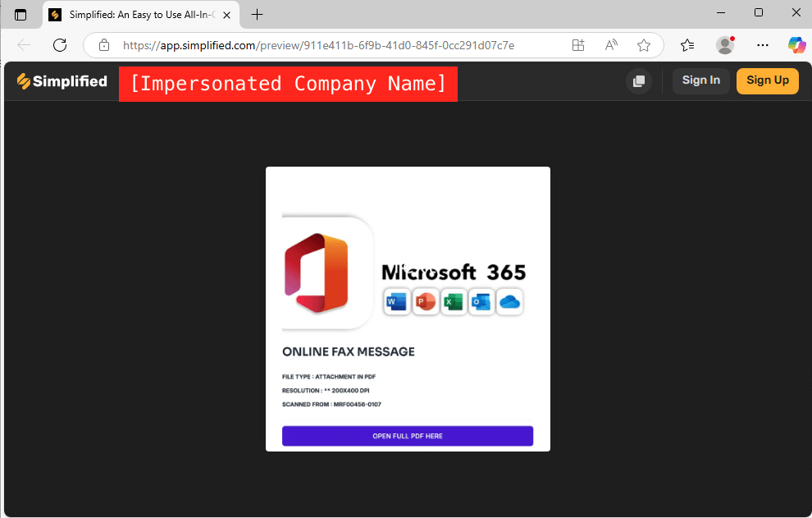Click the Simplified logo in header

coord(62,81)
